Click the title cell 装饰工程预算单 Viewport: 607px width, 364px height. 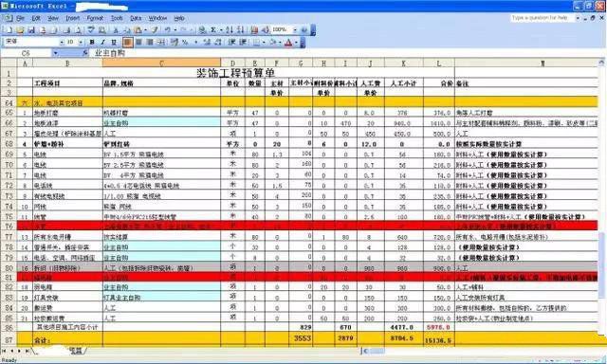235,73
